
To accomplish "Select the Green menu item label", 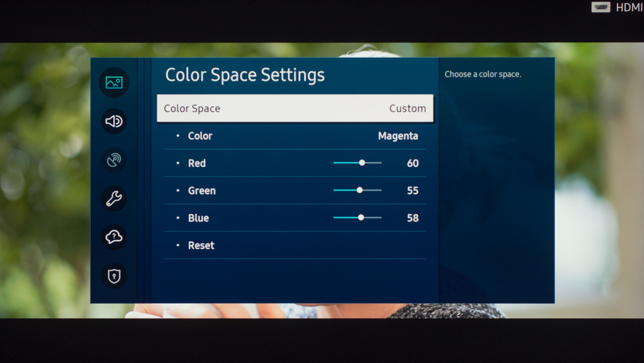I will [x=202, y=191].
